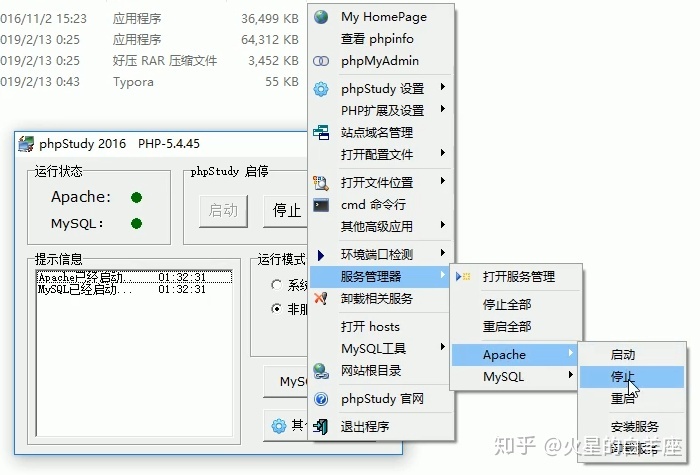Click the 3,452 KB file size cell

pos(273,61)
